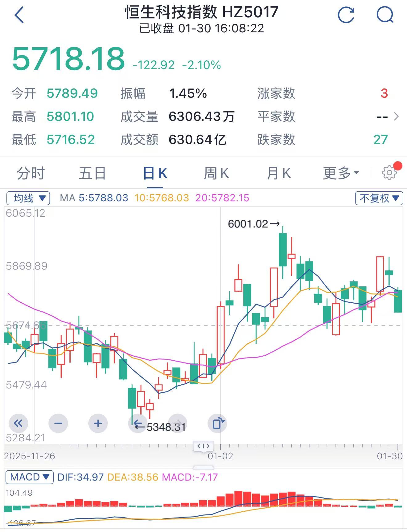Switch to 周K tab
The width and height of the screenshot is (407, 532).
[x=216, y=173]
